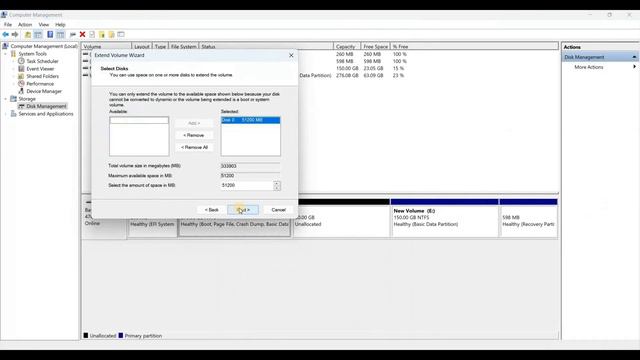Click the Shared Folders icon
This screenshot has height=360, width=640.
coord(21,76)
